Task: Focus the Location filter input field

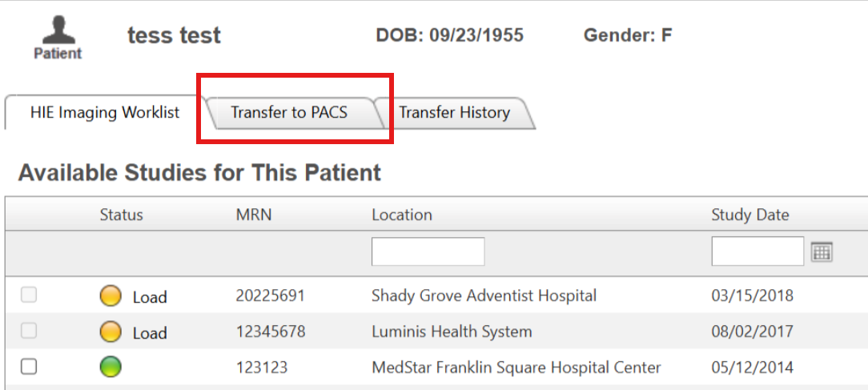Action: (x=428, y=251)
